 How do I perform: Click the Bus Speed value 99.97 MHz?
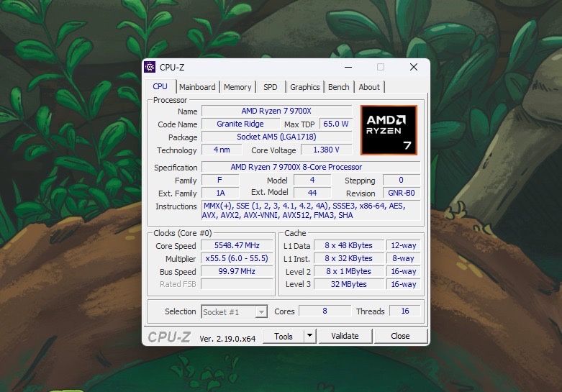point(237,271)
